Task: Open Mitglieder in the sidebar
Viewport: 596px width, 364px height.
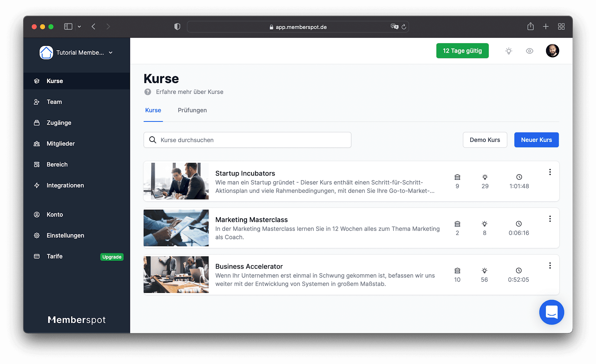Action: click(77, 143)
